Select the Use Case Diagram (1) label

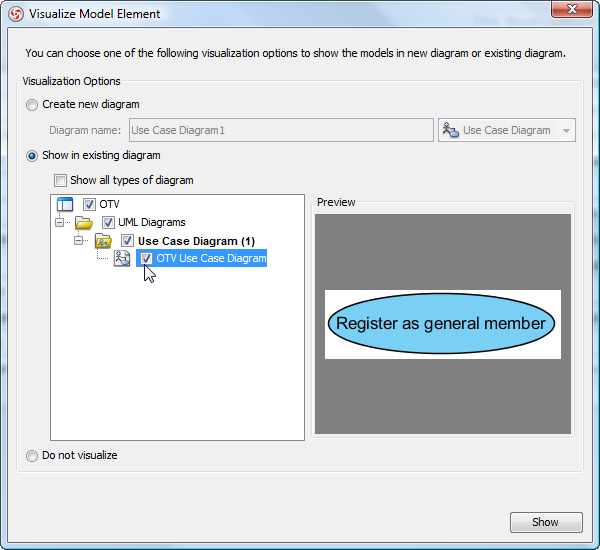click(x=196, y=241)
